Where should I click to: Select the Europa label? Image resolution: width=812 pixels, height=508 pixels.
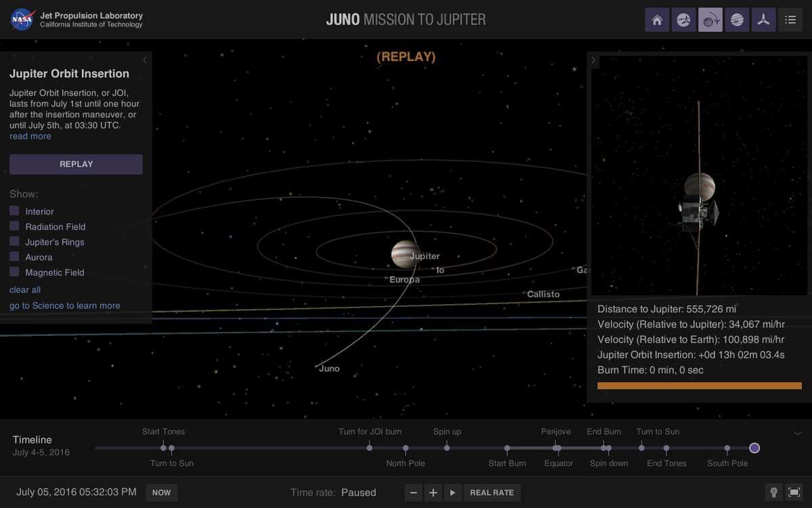(x=405, y=279)
